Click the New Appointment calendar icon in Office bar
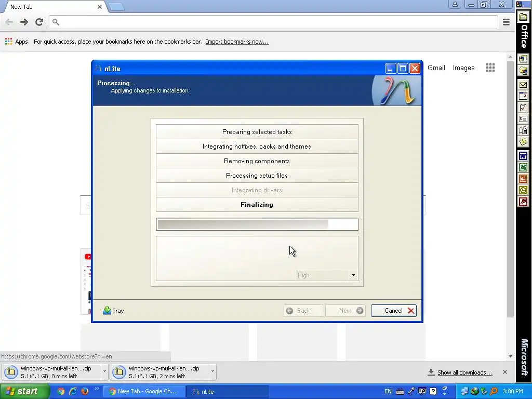 (x=523, y=96)
